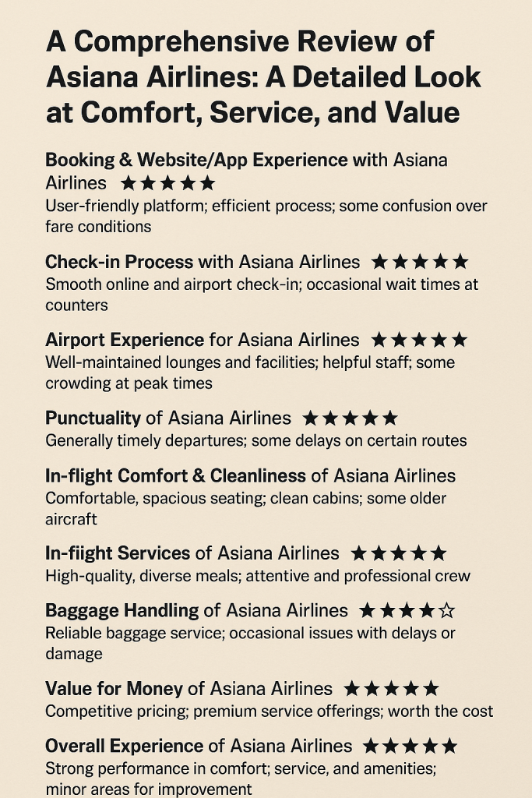This screenshot has width=532, height=798.
Task: Click the Booking & Website/App Experience star rating
Action: click(x=167, y=183)
